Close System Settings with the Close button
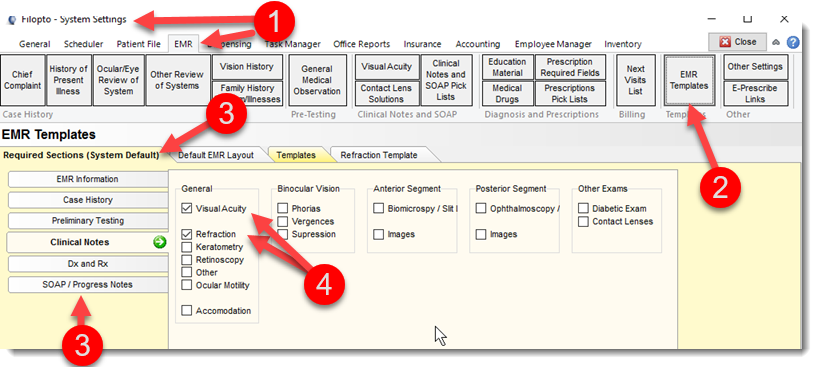Screen dimensions: 817x367 (738, 42)
